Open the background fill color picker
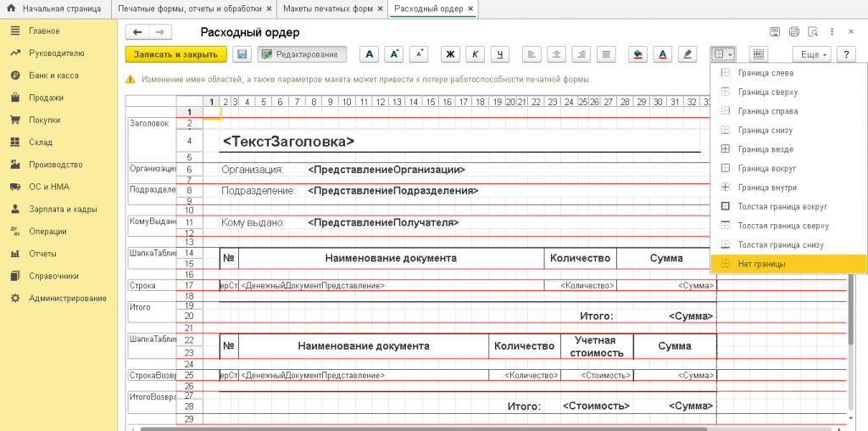The image size is (868, 431). 638,54
